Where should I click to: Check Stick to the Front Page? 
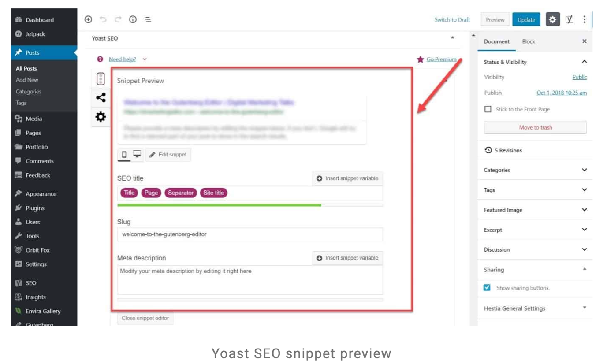(488, 109)
